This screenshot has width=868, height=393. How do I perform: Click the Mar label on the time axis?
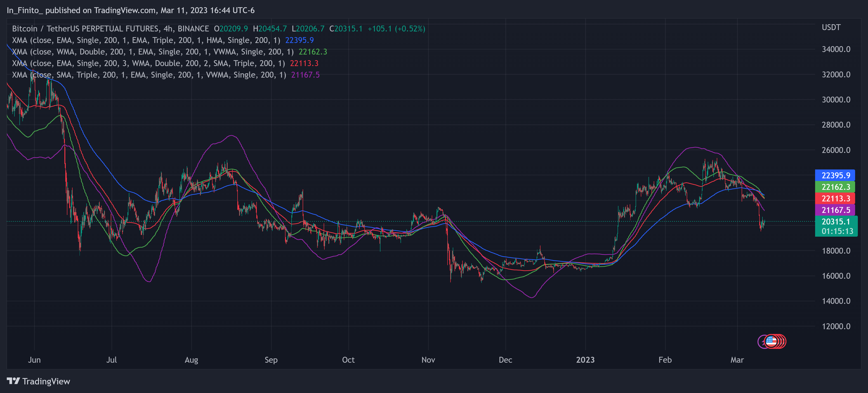tap(737, 360)
